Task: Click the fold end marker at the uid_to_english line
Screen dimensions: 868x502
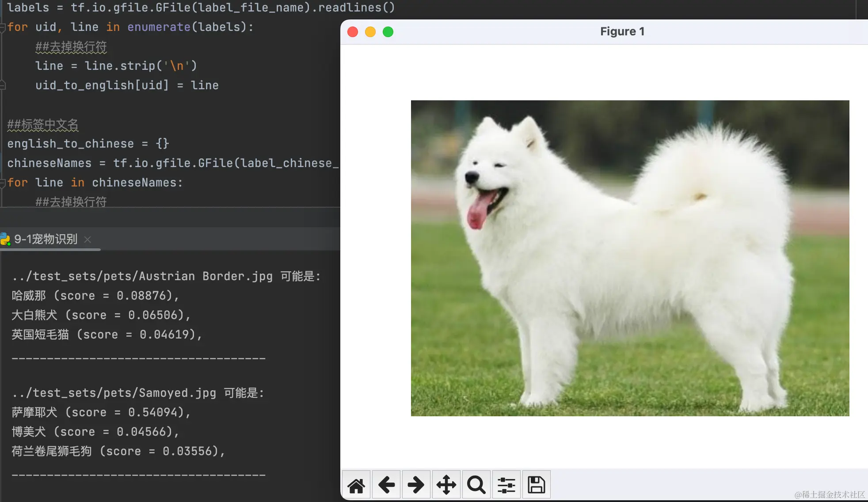Action: coord(3,85)
